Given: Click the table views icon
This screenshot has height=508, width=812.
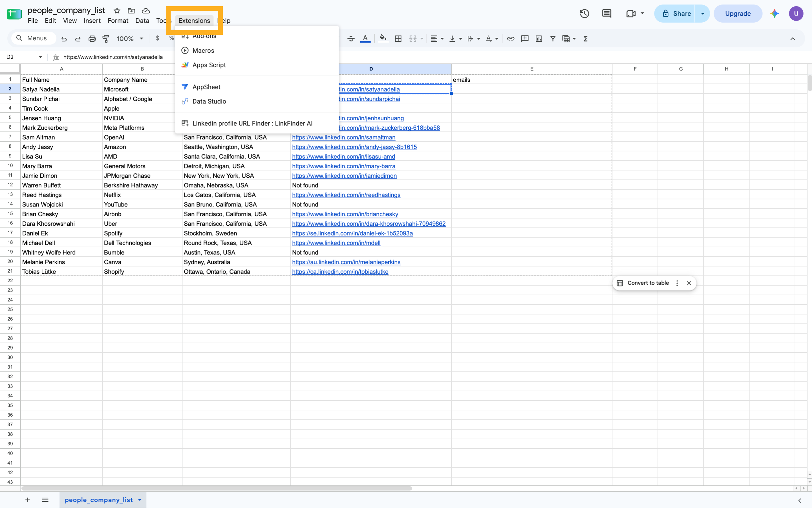Looking at the screenshot, I should [566, 39].
